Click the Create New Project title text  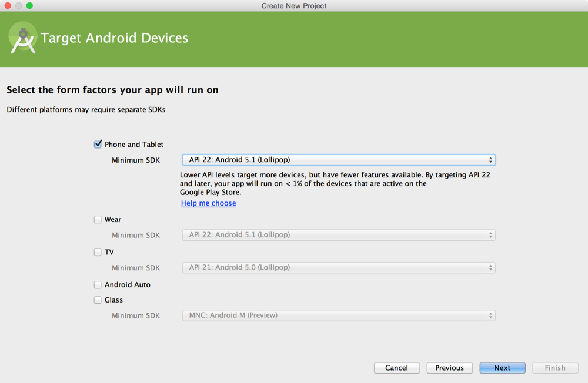[x=294, y=6]
